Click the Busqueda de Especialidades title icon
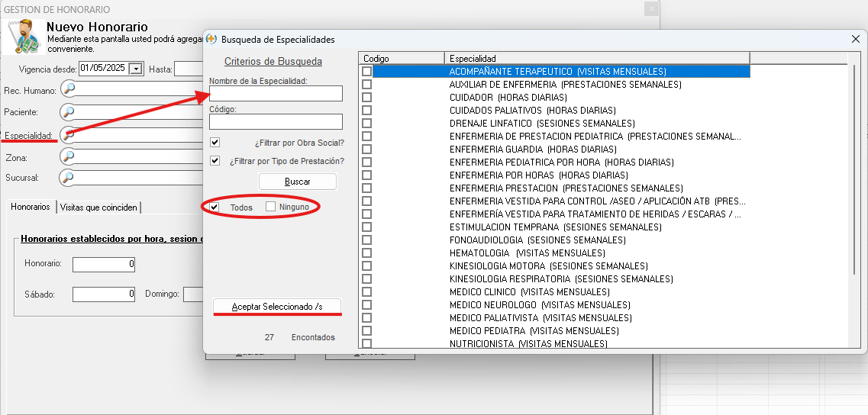The width and height of the screenshot is (868, 415). click(212, 39)
